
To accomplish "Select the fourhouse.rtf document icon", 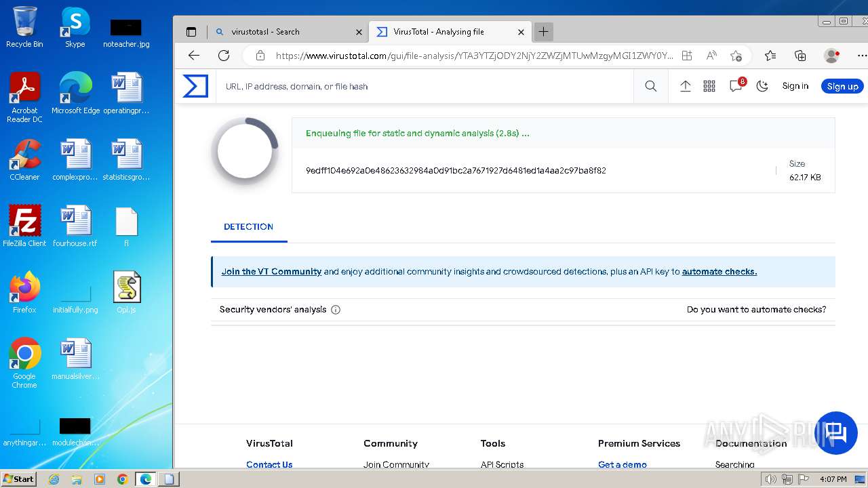I will pos(75,226).
